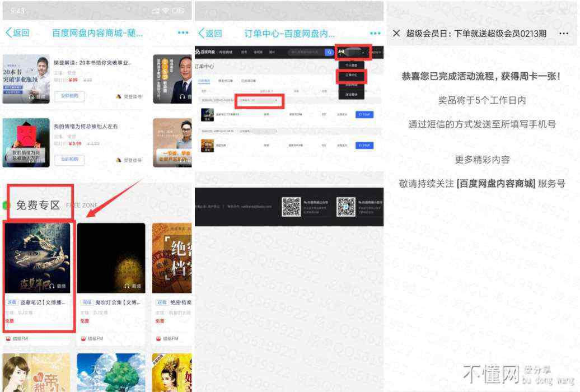580x392 pixels.
Task: Select 个人信息 in the account dropdown
Action: (x=352, y=65)
